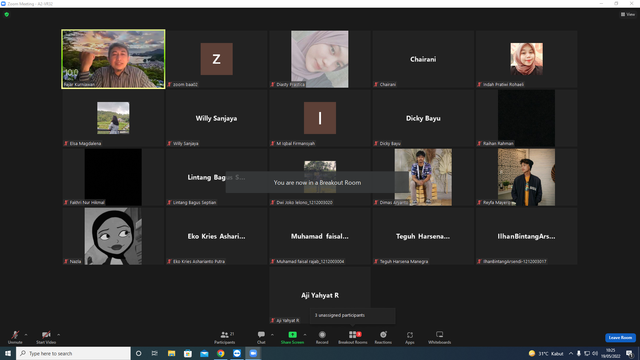Open the Participants panel
The width and height of the screenshot is (640, 360).
tap(224, 337)
